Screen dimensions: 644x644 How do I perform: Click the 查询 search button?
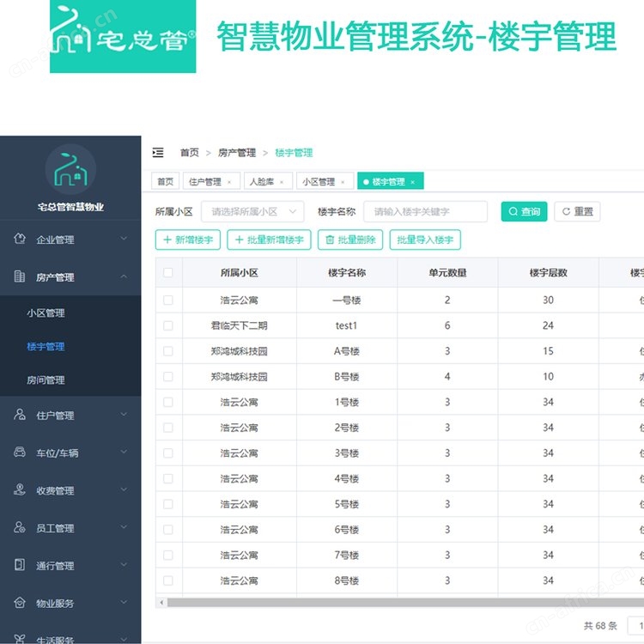524,211
